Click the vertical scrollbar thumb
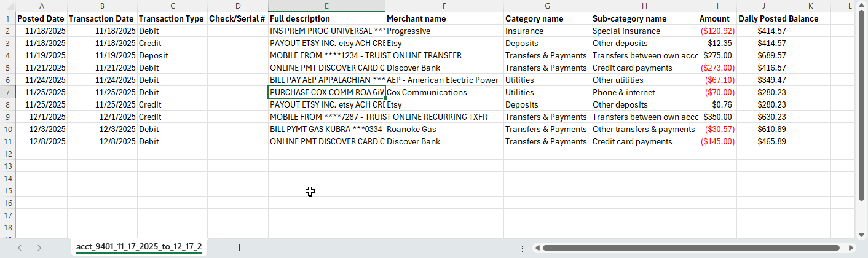The width and height of the screenshot is (868, 258). pyautogui.click(x=862, y=104)
